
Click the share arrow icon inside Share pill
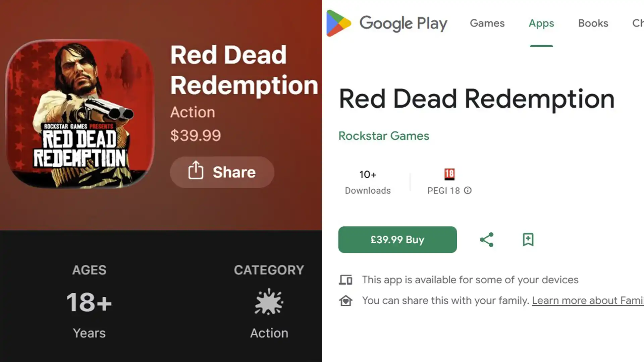click(196, 172)
